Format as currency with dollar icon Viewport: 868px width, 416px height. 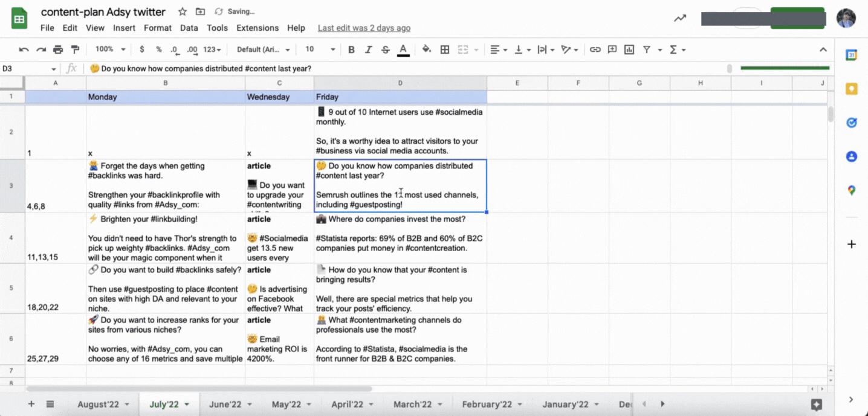pyautogui.click(x=142, y=50)
